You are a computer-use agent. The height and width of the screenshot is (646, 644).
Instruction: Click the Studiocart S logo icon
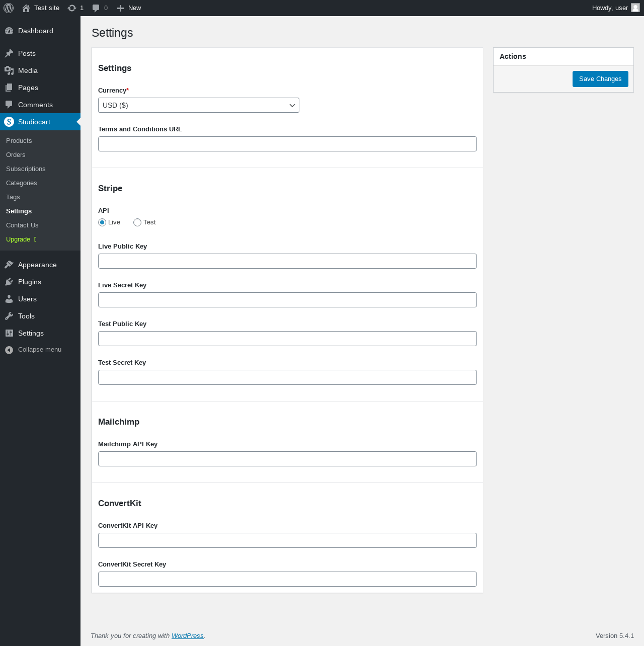pyautogui.click(x=9, y=122)
